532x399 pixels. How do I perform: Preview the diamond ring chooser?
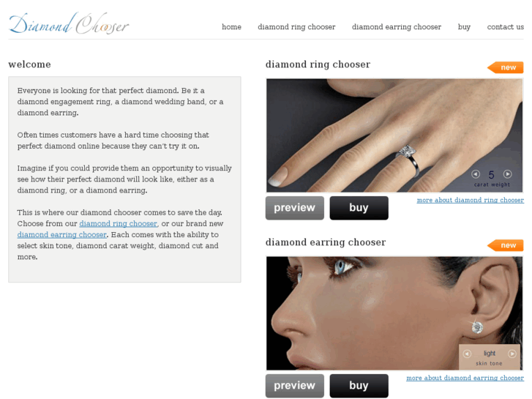[x=294, y=208]
